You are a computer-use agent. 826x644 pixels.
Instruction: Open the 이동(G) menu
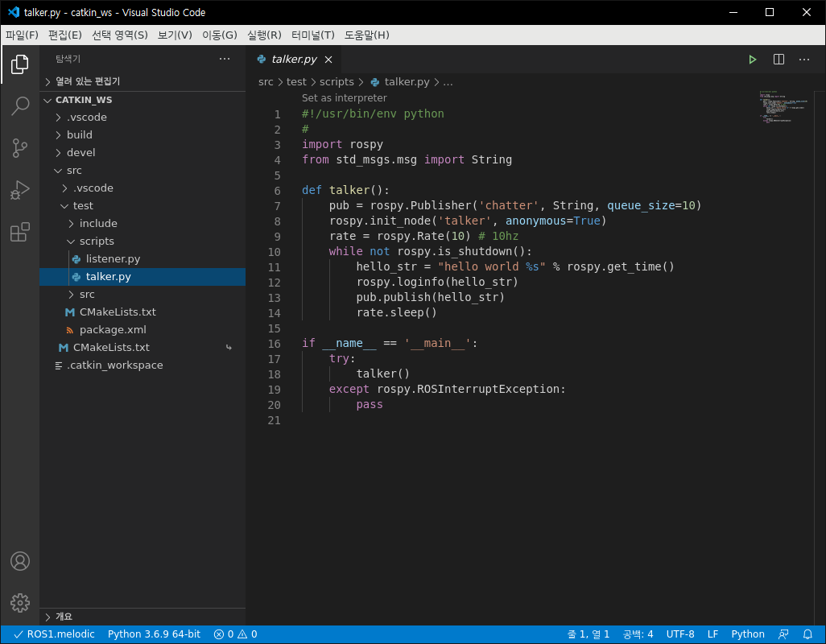click(220, 35)
